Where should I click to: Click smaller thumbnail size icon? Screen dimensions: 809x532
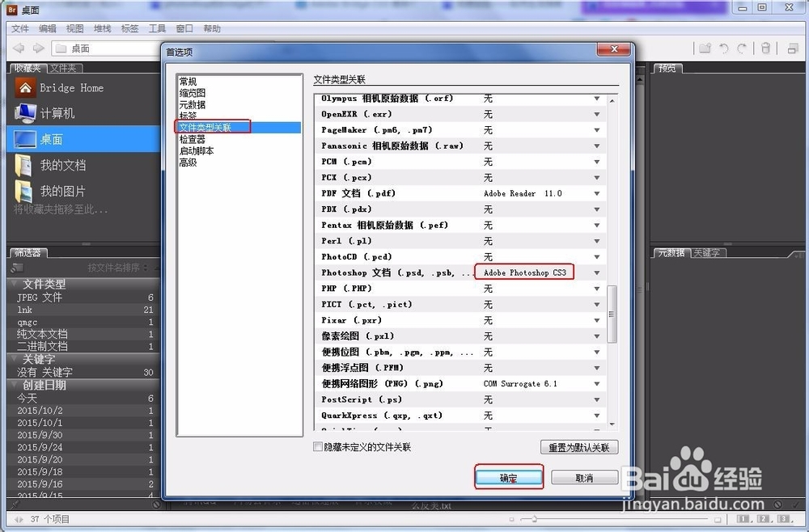pyautogui.click(x=511, y=519)
